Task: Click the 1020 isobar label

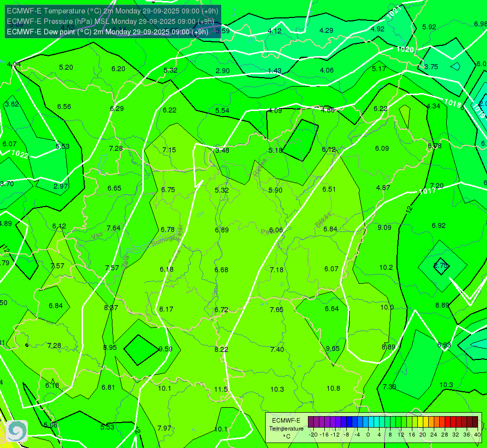Action: [405, 49]
